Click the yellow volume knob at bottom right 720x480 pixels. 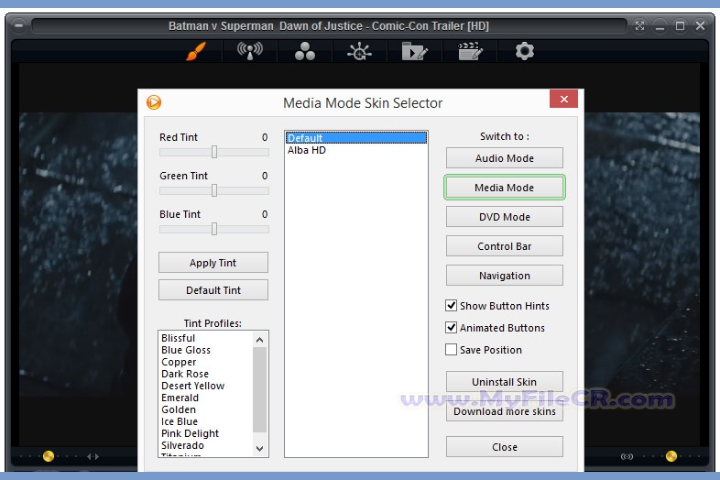(671, 456)
